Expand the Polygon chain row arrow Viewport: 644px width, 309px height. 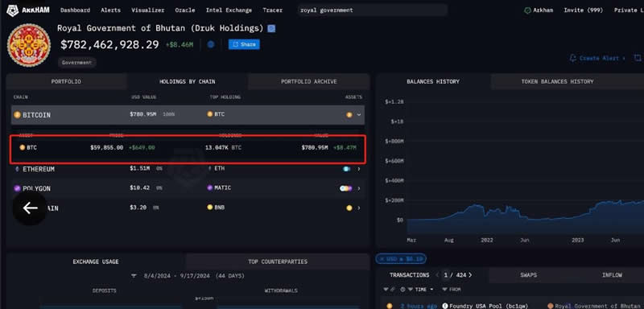pos(359,188)
